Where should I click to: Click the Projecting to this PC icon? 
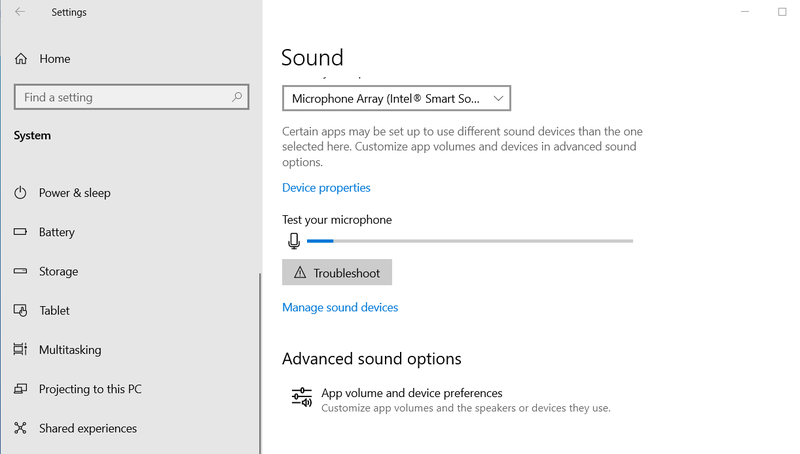point(20,389)
